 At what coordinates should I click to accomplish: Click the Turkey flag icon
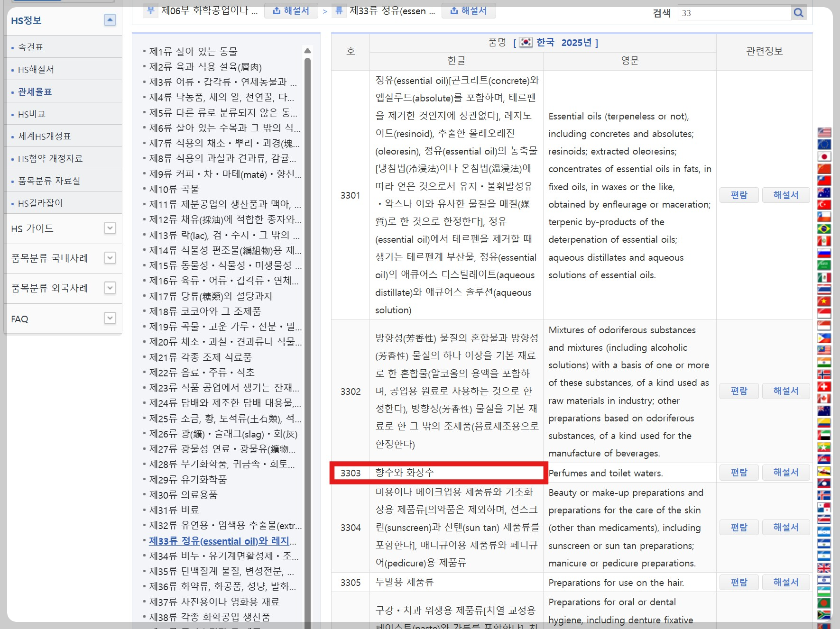[x=824, y=204]
